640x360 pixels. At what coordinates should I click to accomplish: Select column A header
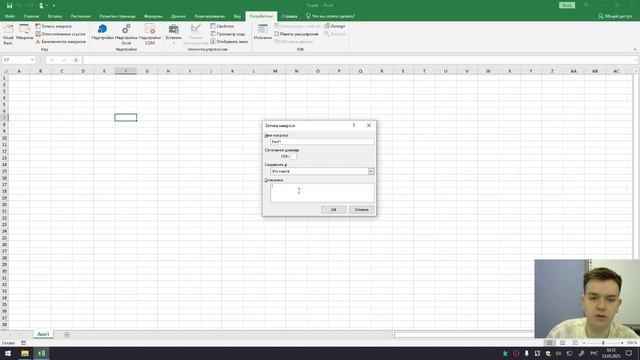click(x=19, y=71)
